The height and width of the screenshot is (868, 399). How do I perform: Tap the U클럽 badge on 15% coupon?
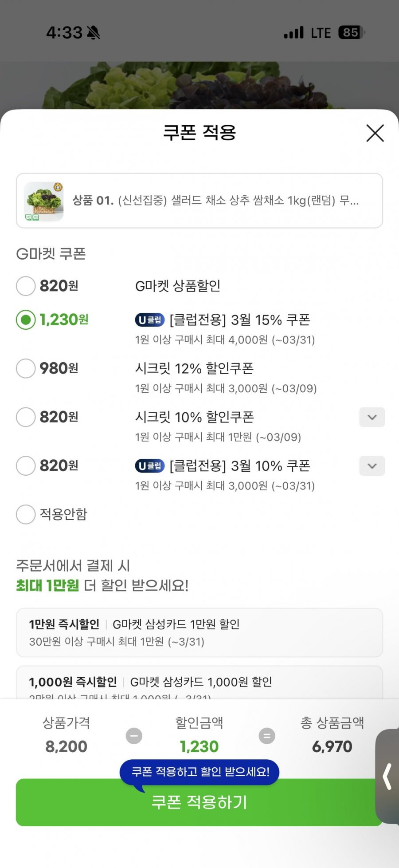[x=149, y=320]
